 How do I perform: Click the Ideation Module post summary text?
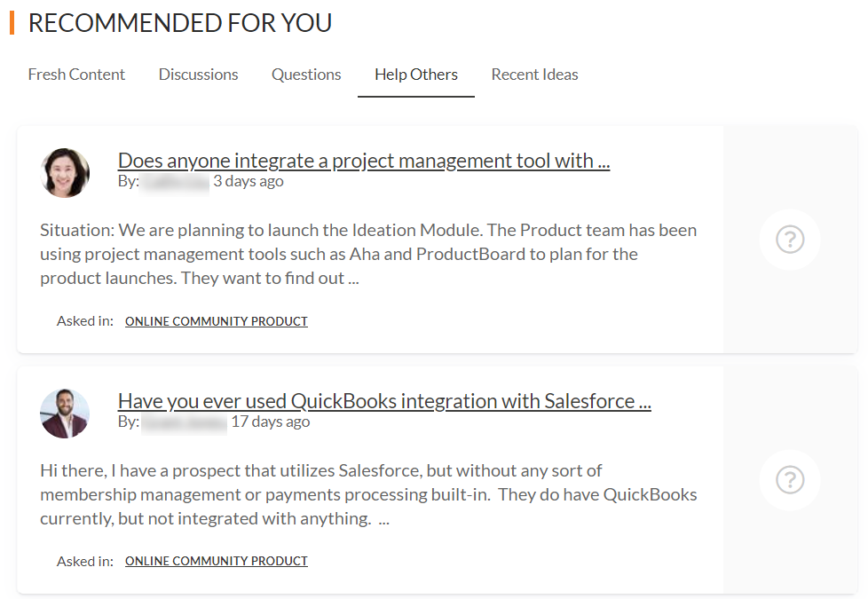[x=368, y=254]
